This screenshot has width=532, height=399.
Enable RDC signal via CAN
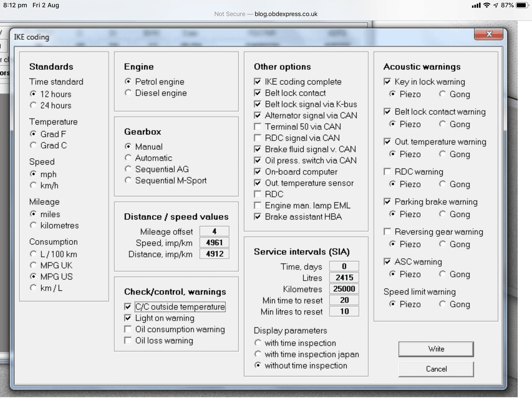click(x=257, y=138)
